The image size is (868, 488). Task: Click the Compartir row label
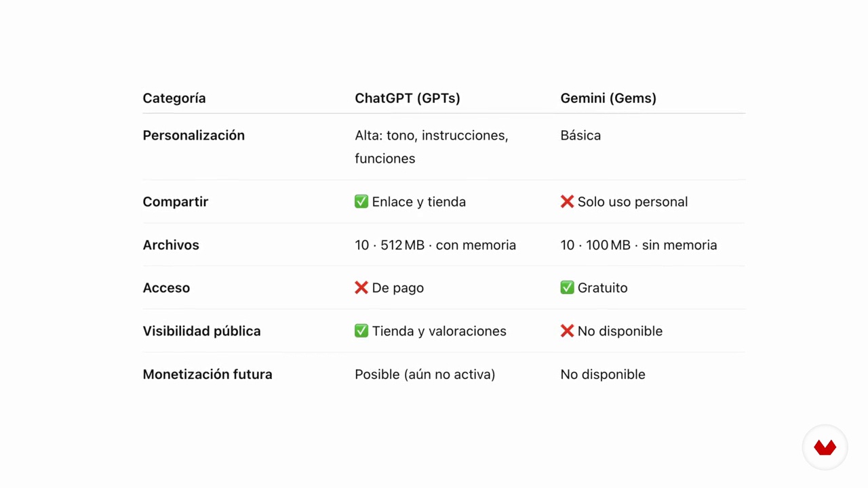tap(176, 202)
